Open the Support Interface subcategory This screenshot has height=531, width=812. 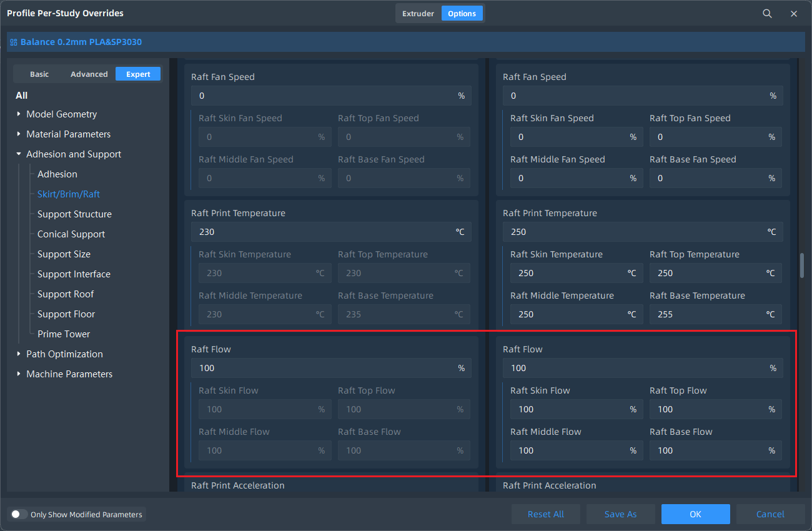pos(74,274)
